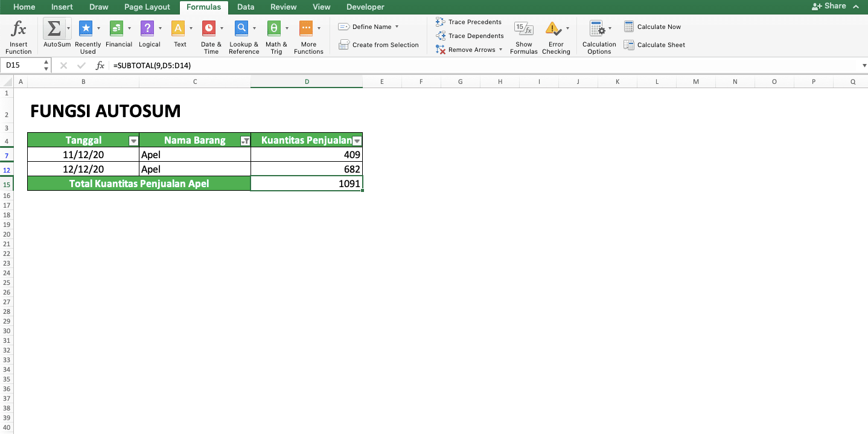This screenshot has width=868, height=434.
Task: Click the formula bar enter checkmark icon
Action: coord(81,65)
